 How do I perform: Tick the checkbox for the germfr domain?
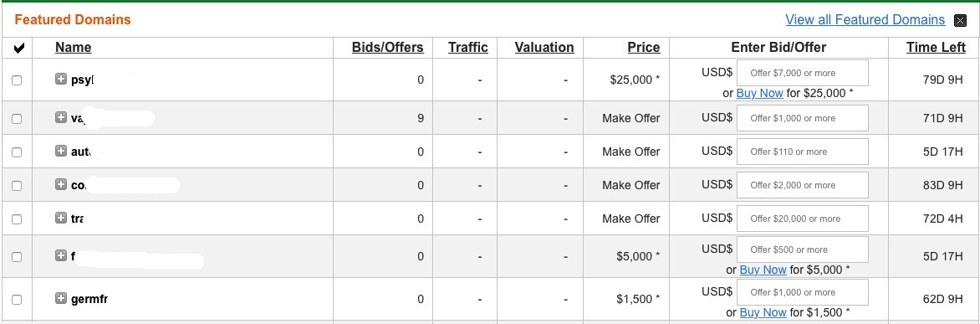click(x=17, y=300)
